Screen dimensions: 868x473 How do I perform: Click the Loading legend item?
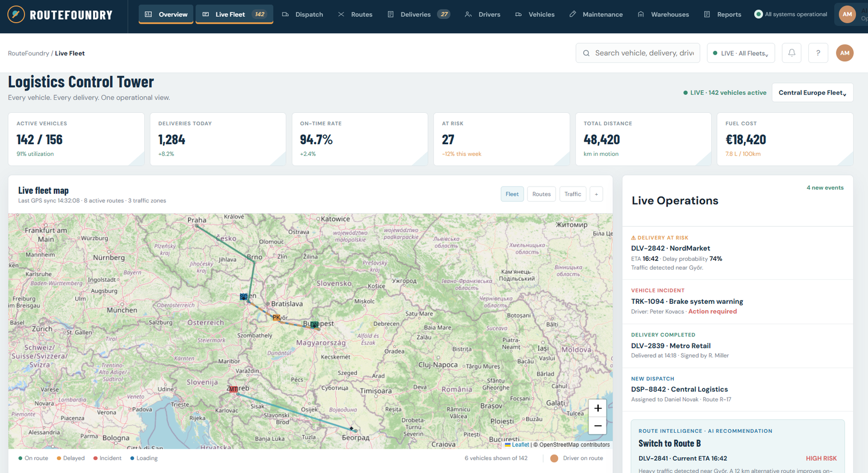144,458
